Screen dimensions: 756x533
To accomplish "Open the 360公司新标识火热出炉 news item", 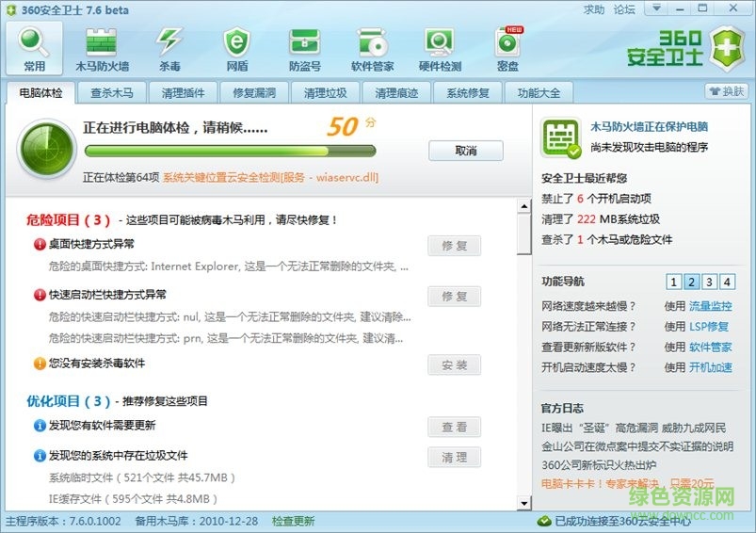I will pos(599,465).
